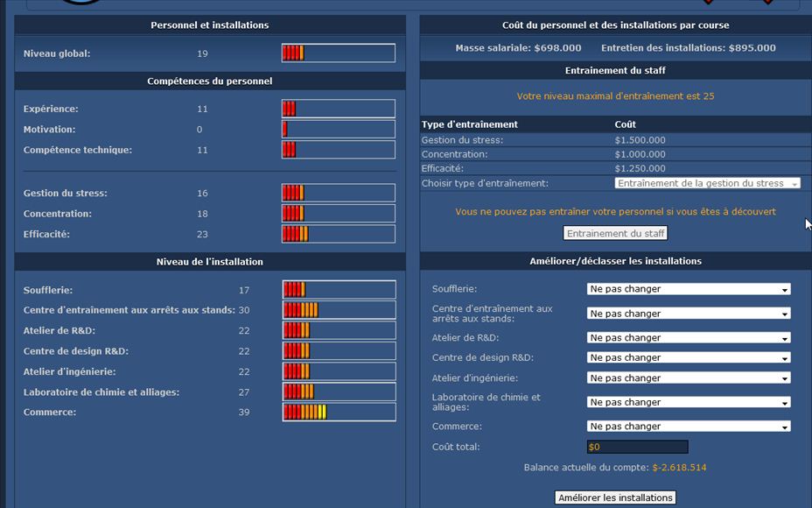Click the Niveau de l'installation header
This screenshot has width=812, height=508.
(210, 262)
